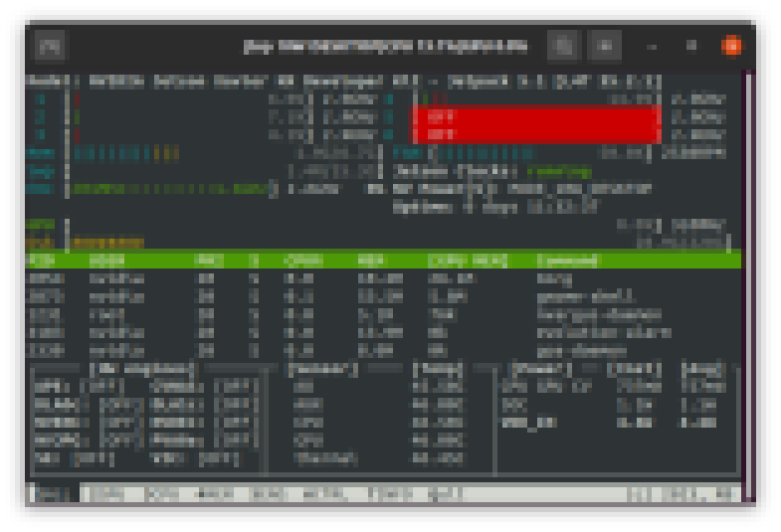Select the gnome-shell process row
This screenshot has width=781, height=532.
click(x=382, y=297)
